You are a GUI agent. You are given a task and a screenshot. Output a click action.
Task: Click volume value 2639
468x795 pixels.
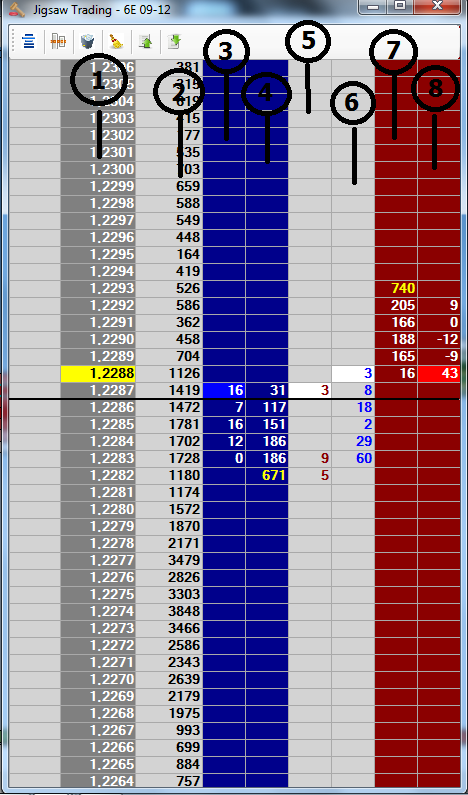pos(169,679)
